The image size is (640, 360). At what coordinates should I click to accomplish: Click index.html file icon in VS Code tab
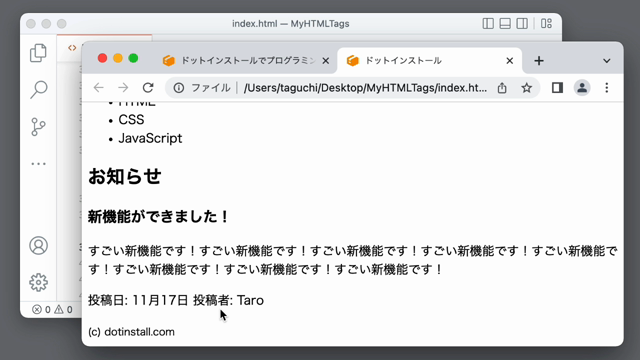72,48
